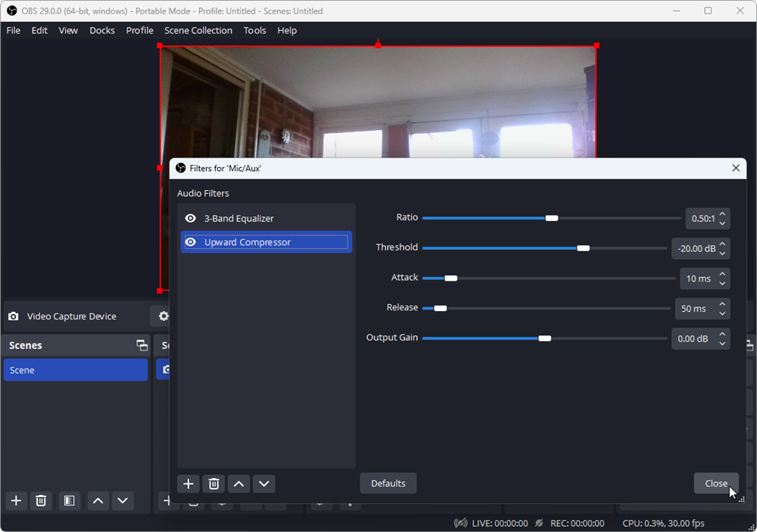Image resolution: width=757 pixels, height=532 pixels.
Task: Open the Docks menu
Action: 102,30
